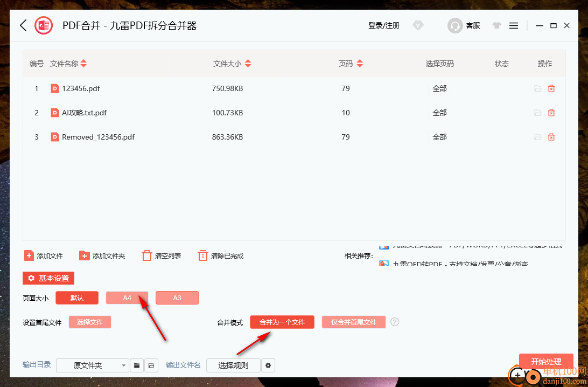
Task: Browse output directory with dark folder icon
Action: pyautogui.click(x=137, y=365)
